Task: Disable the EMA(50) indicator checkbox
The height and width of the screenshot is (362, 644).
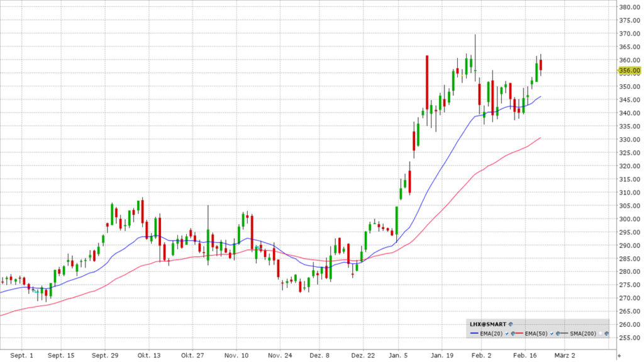Action: (x=552, y=333)
